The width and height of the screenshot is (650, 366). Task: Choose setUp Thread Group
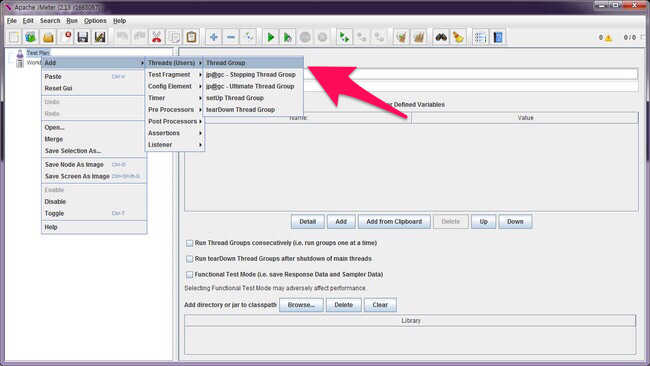pyautogui.click(x=253, y=98)
